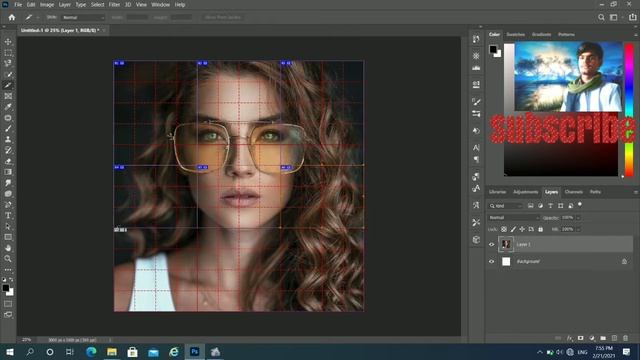The height and width of the screenshot is (360, 640).
Task: Close the Untitled-1 document tab
Action: [x=104, y=30]
